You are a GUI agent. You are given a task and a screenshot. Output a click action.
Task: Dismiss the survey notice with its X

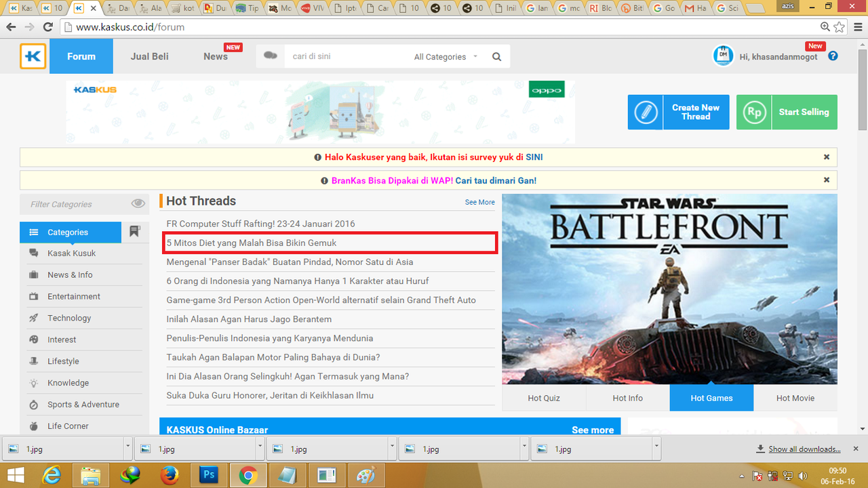(x=827, y=157)
